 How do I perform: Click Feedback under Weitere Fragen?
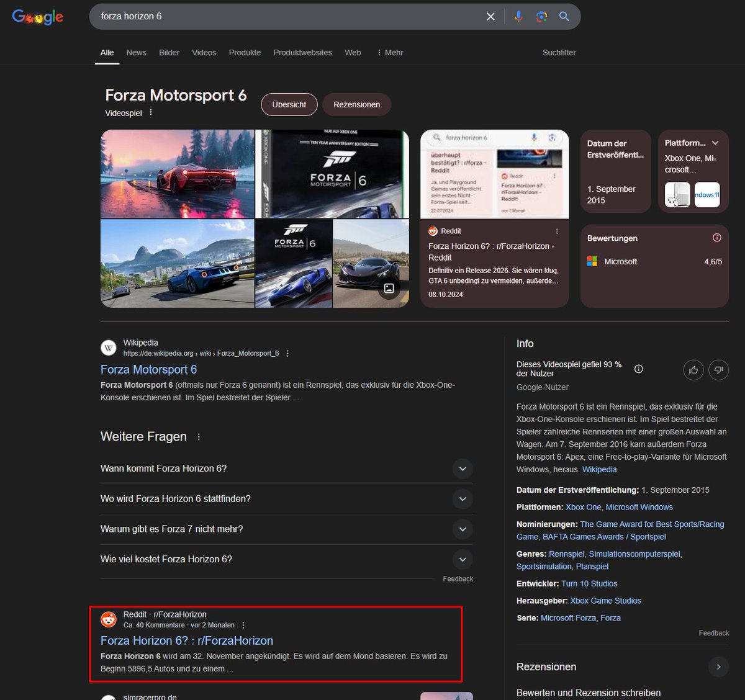click(x=458, y=579)
